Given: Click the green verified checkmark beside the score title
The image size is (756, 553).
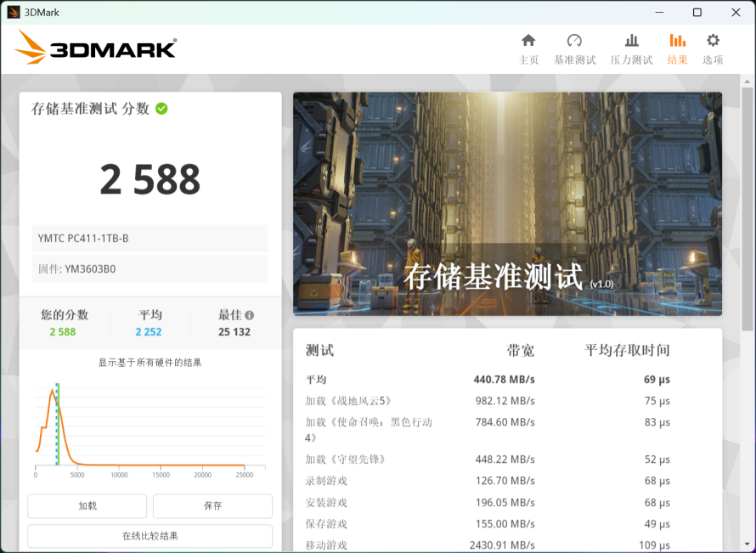Looking at the screenshot, I should coord(161,109).
